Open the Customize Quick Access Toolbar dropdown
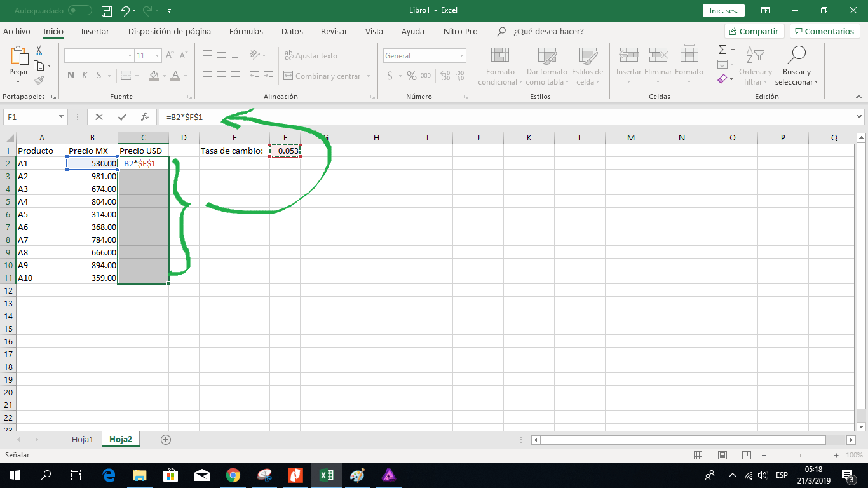868x488 pixels. tap(169, 11)
